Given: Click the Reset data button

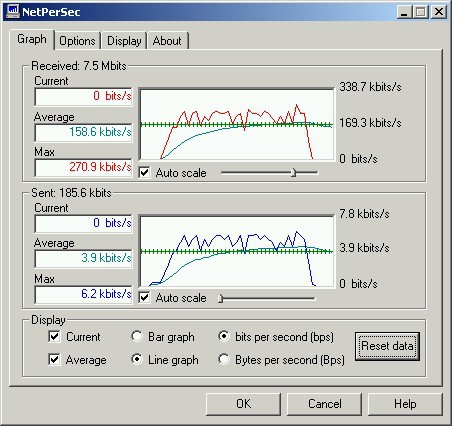Looking at the screenshot, I should click(387, 346).
